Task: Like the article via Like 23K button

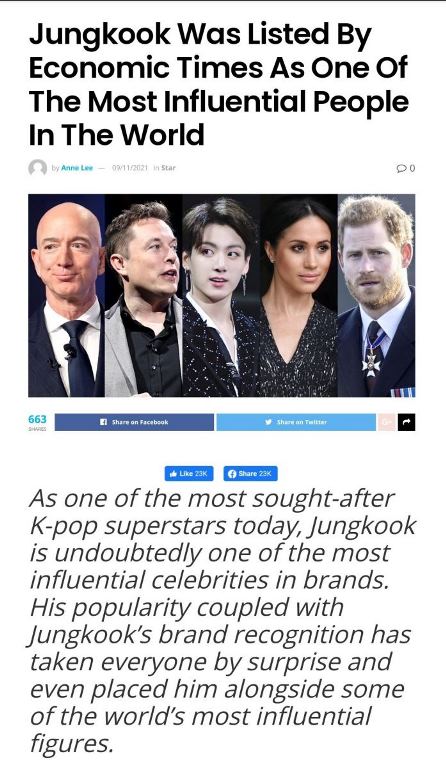Action: (x=188, y=474)
